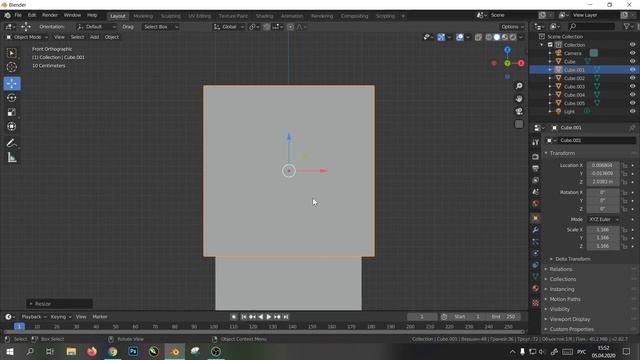Open Photoshop from the taskbar
The height and width of the screenshot is (360, 640).
(x=133, y=351)
